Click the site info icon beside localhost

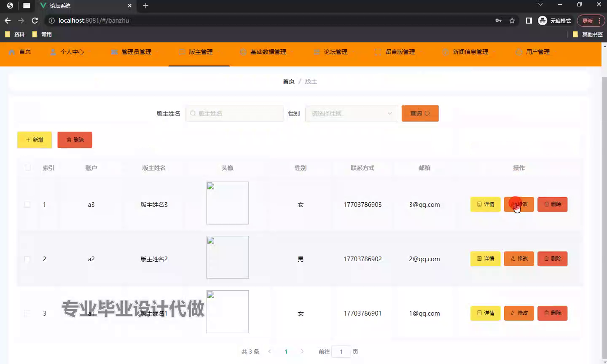click(51, 20)
